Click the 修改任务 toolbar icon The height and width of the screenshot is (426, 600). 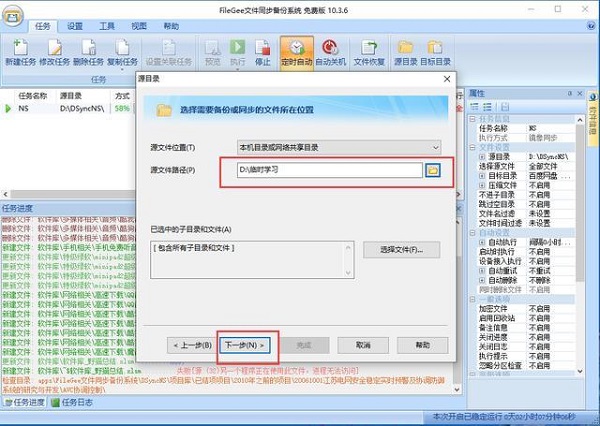pos(54,53)
